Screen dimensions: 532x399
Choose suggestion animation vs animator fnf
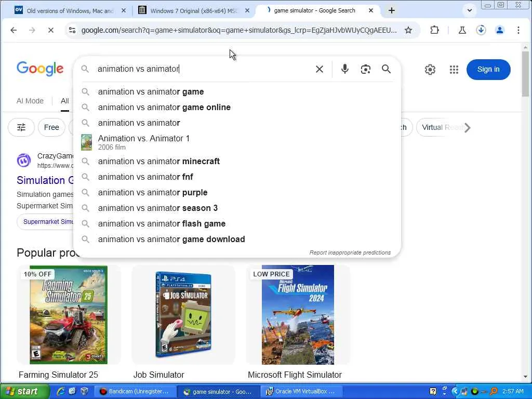tap(237, 177)
